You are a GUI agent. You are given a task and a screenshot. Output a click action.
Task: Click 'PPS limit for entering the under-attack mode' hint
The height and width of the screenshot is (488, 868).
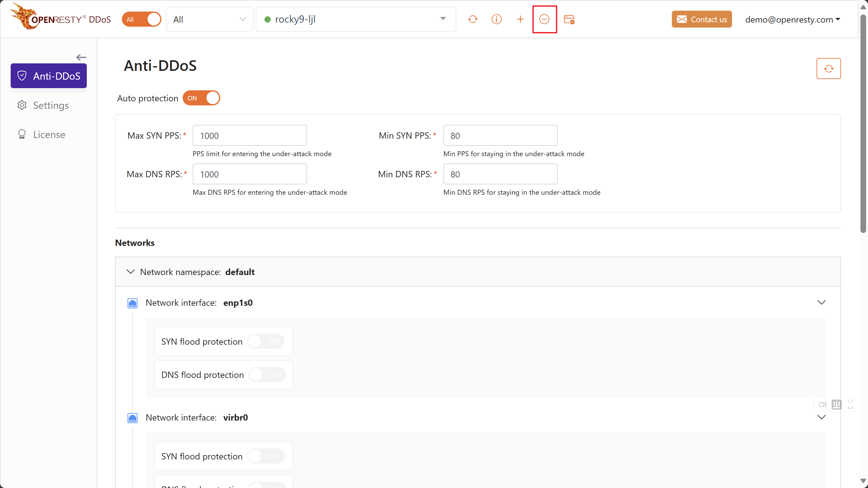262,154
